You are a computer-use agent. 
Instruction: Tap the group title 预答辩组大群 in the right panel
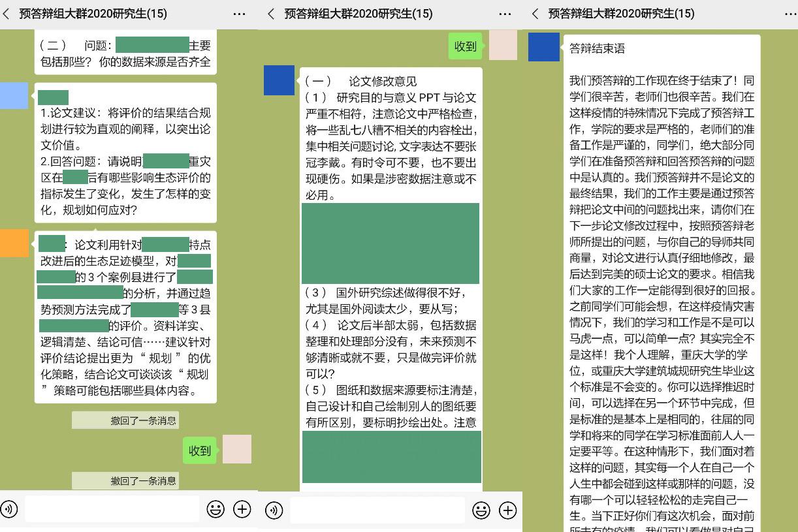621,14
